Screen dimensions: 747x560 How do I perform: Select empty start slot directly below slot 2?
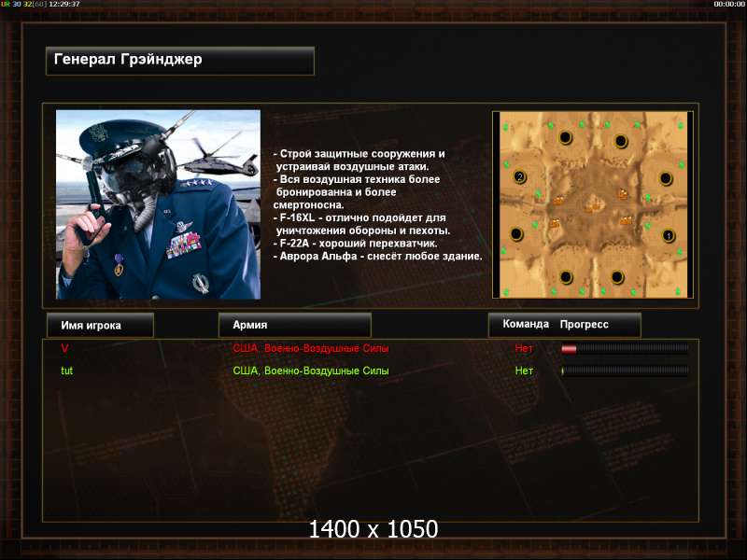point(516,234)
